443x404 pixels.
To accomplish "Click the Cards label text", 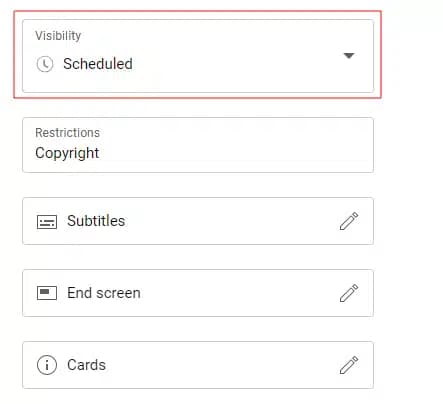I will [x=86, y=365].
